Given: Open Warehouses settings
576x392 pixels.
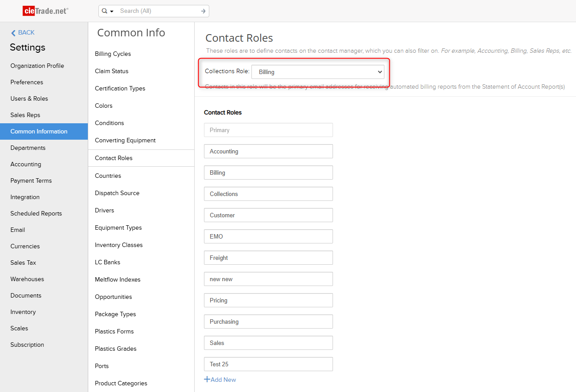Looking at the screenshot, I should point(27,279).
